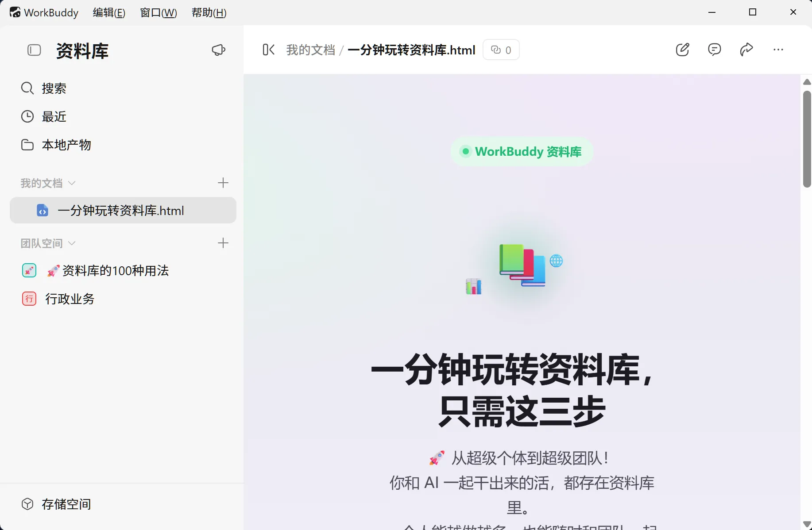Open the 帮助(H) menu
The height and width of the screenshot is (530, 812).
(209, 13)
